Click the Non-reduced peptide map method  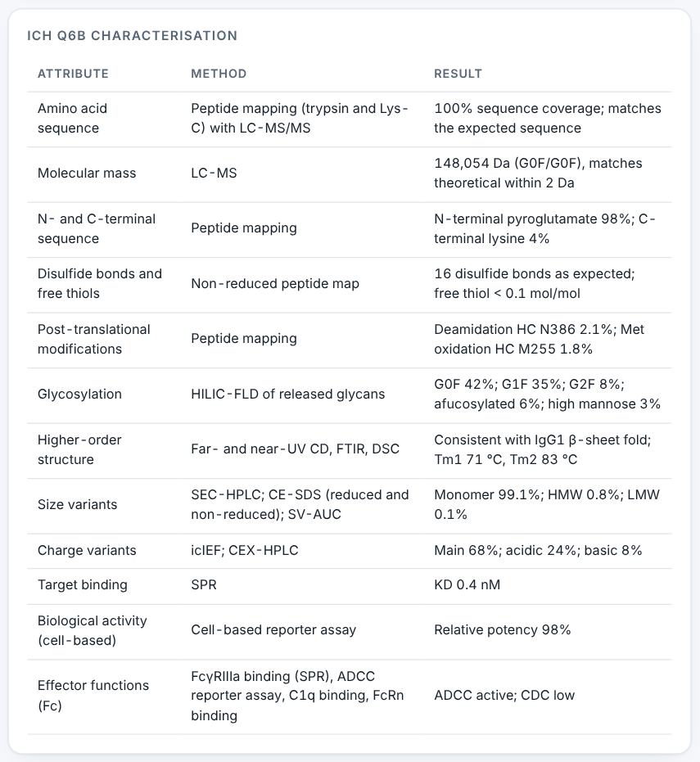275,284
